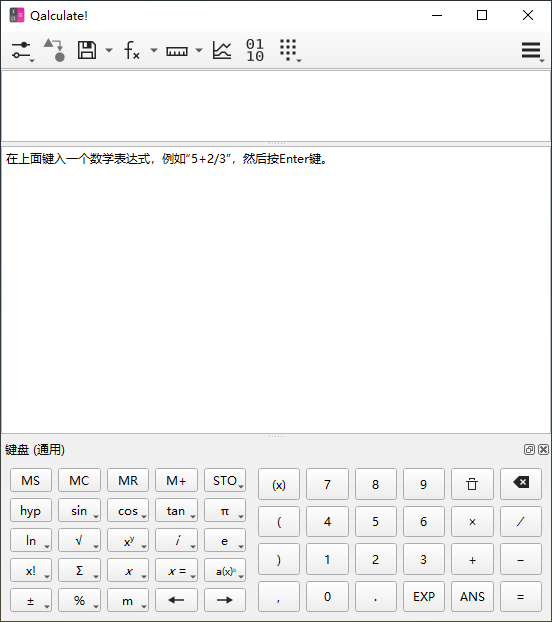Viewport: 552px width, 622px height.
Task: Open the plot graph icon
Action: [222, 50]
